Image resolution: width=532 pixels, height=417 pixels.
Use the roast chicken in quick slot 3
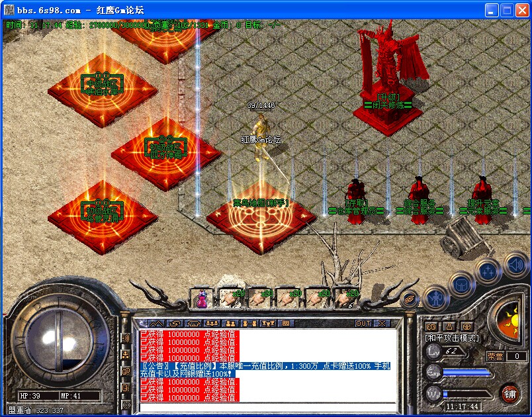[x=259, y=299]
